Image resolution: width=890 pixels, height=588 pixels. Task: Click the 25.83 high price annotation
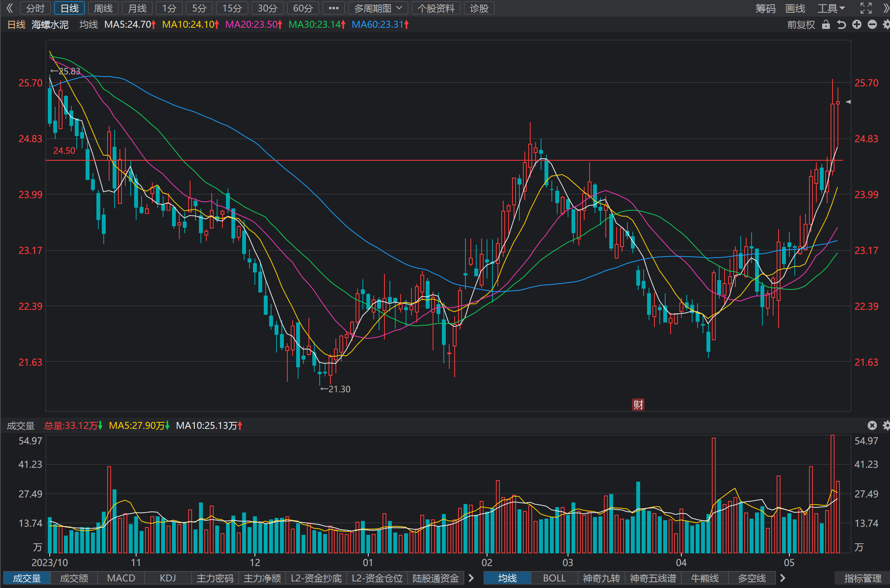66,71
